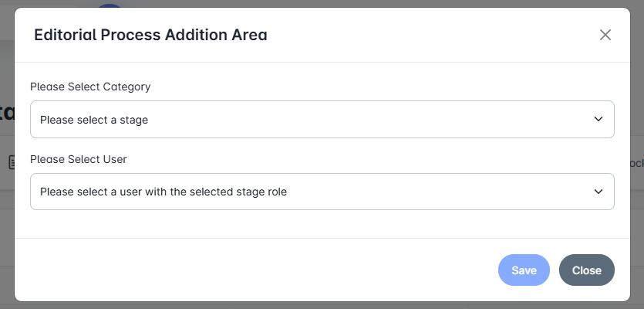Click the dimmed backdrop below the dialog
This screenshot has width=644, height=309.
tap(322, 305)
